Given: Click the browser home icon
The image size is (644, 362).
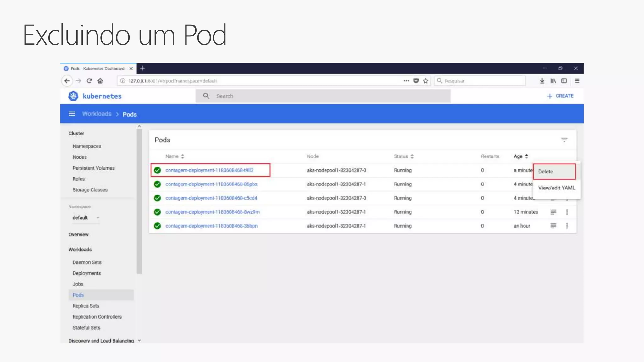Looking at the screenshot, I should 100,81.
